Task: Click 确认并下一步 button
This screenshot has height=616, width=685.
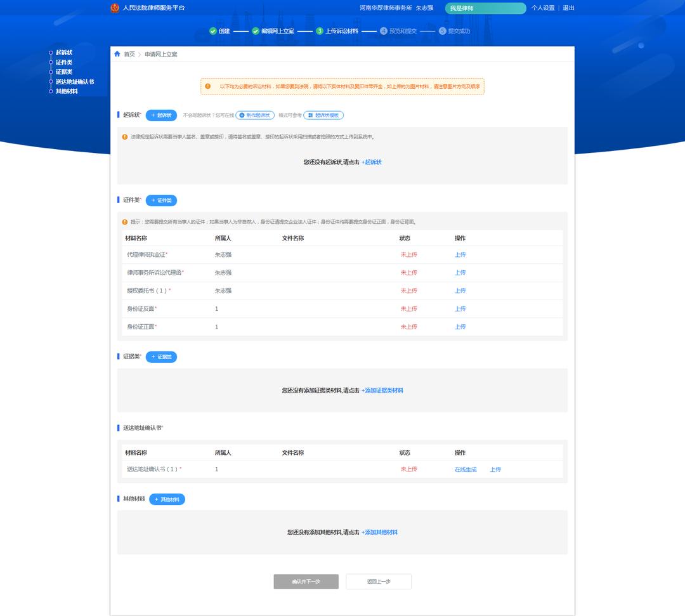Action: (x=306, y=582)
